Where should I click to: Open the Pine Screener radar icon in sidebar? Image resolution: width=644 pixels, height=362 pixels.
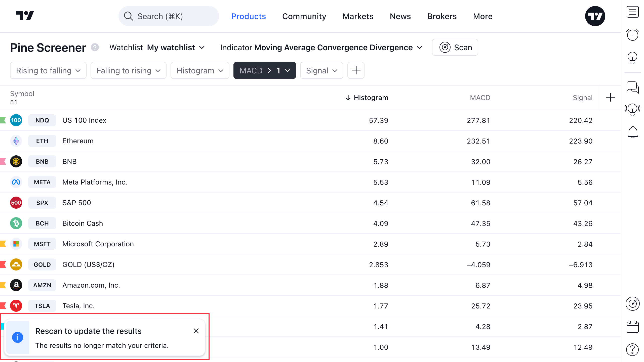[x=632, y=304]
